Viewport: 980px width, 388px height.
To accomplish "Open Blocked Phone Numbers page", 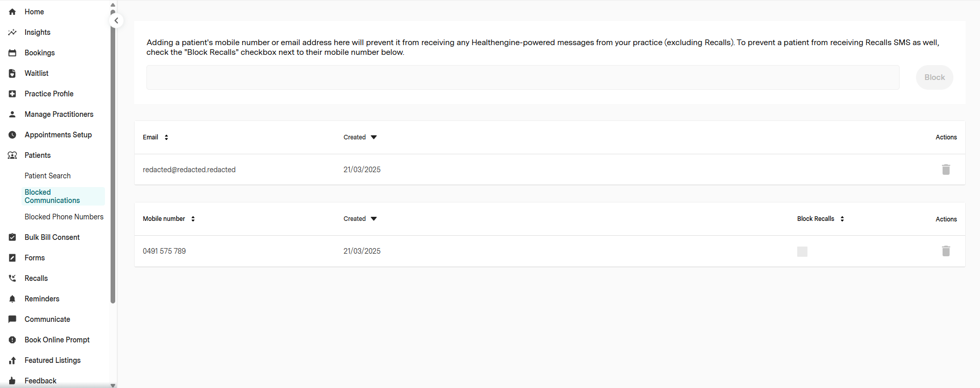I will [x=64, y=217].
